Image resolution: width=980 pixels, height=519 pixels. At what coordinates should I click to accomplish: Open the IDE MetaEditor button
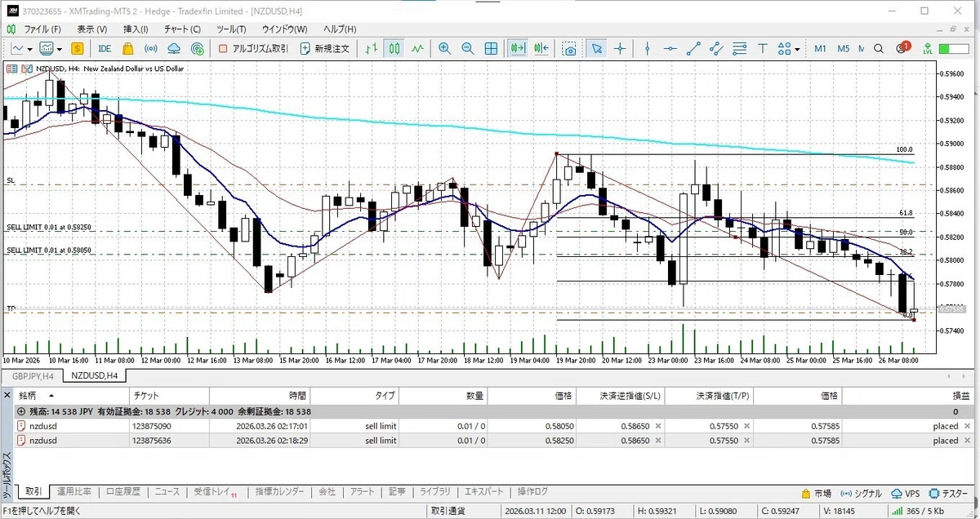105,48
